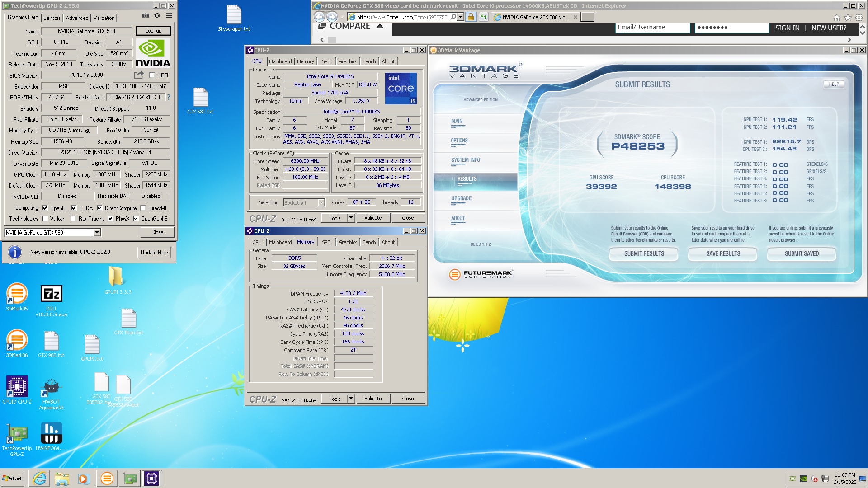868x488 pixels.
Task: Click the 3DMark Vantage taskbar icon
Action: [107, 478]
